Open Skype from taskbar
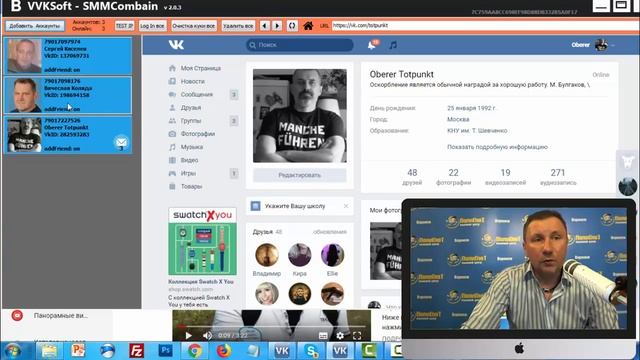 pos(311,351)
